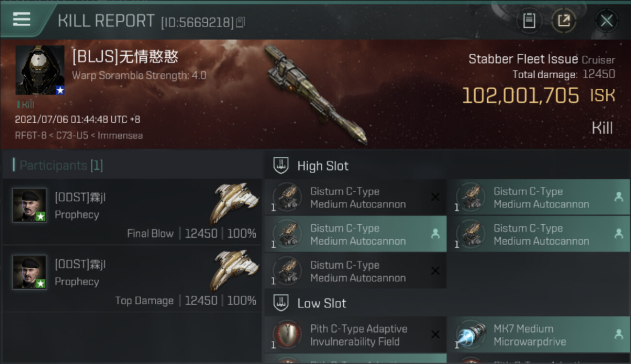Select Prophecy ship icon in Top Damage row
631x364 pixels.
(x=234, y=270)
